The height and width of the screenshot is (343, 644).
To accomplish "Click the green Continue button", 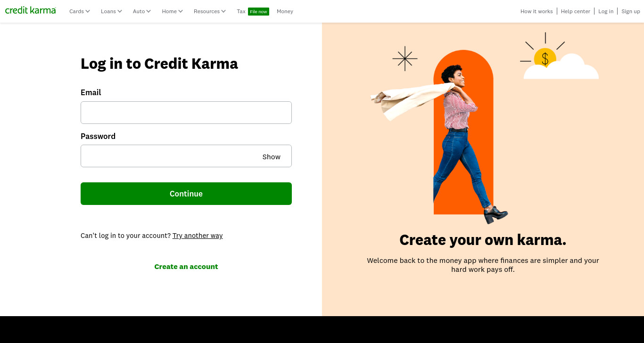I will [186, 194].
